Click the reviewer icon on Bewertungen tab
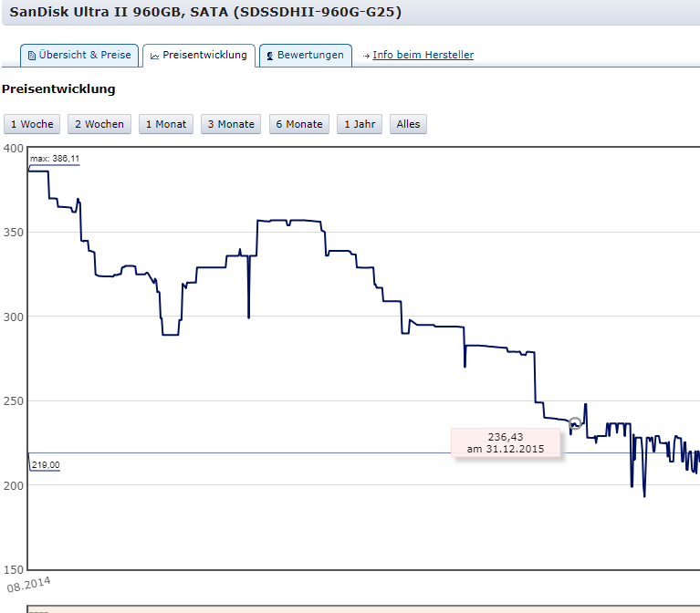Image resolution: width=700 pixels, height=613 pixels. (x=269, y=57)
